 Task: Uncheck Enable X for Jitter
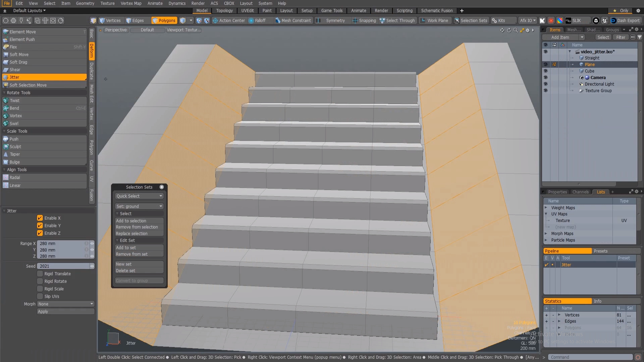pos(40,218)
